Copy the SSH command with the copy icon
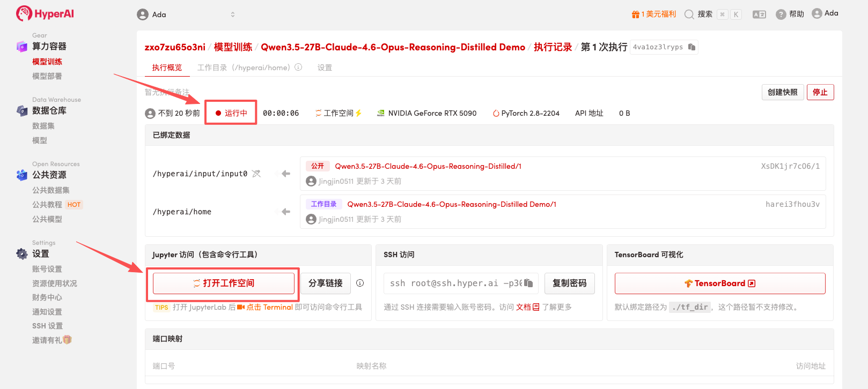 [528, 283]
